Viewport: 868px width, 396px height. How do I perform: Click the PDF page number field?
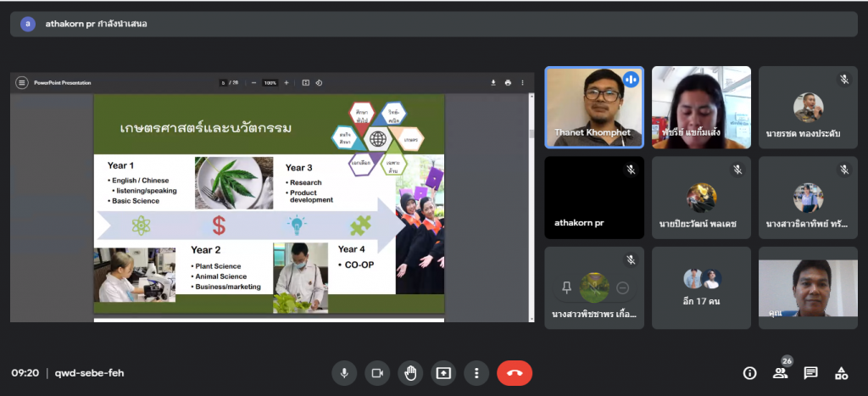click(x=223, y=82)
